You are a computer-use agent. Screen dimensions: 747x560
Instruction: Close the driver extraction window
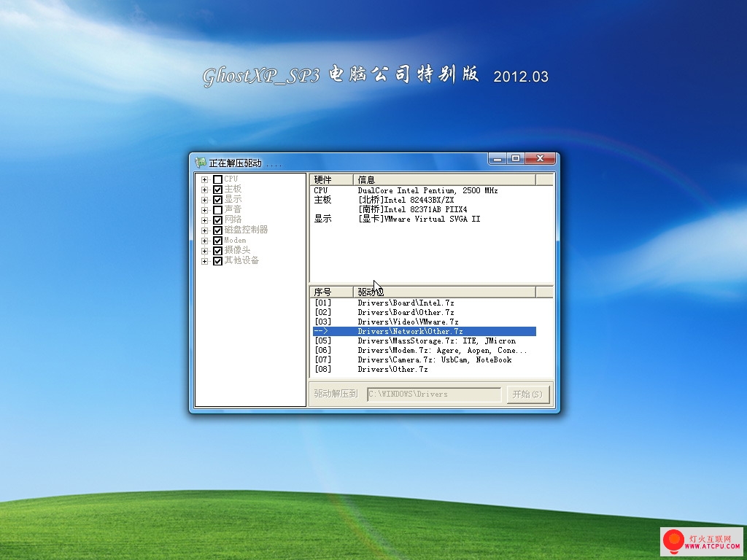(540, 158)
